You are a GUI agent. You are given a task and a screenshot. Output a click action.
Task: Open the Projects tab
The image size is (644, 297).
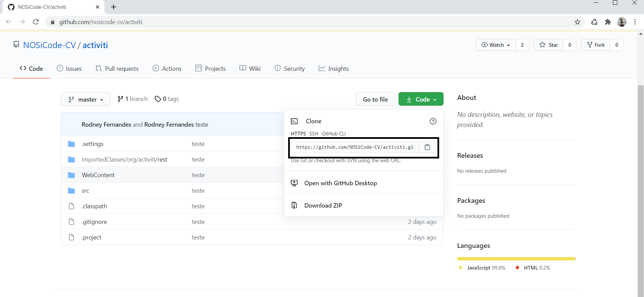(211, 68)
